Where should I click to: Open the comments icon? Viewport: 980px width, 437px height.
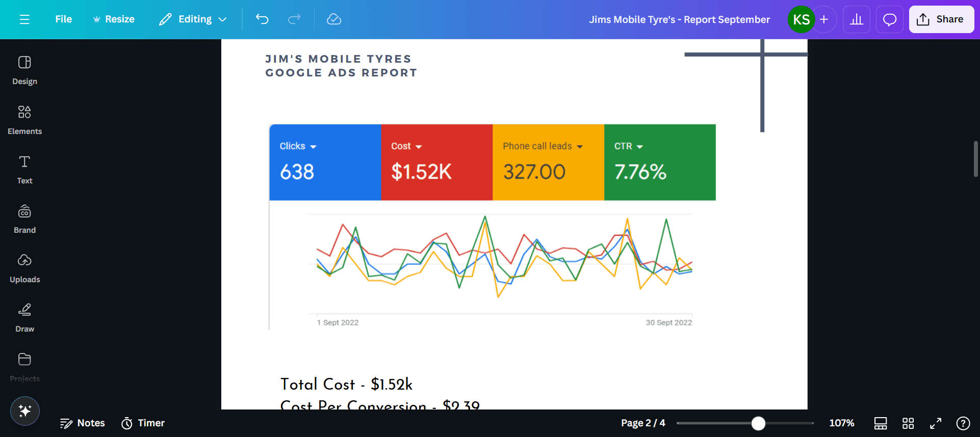pos(890,19)
